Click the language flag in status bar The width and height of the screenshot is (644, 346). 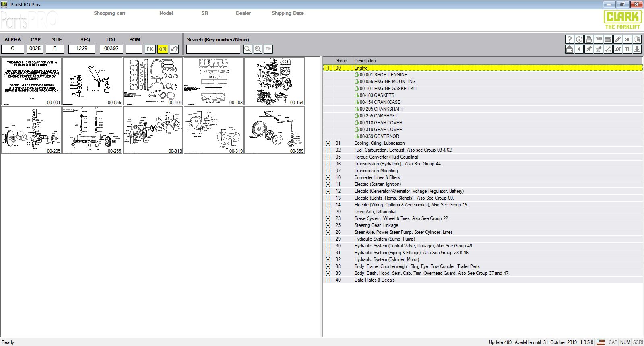[601, 342]
